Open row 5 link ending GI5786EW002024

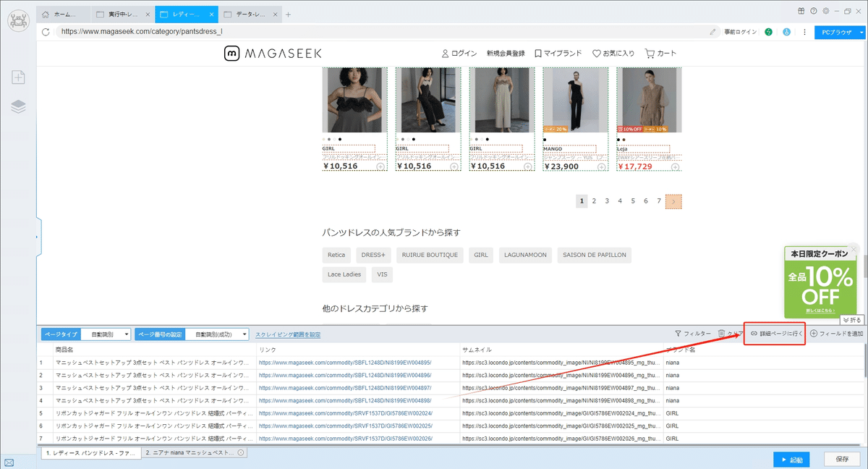pos(345,413)
